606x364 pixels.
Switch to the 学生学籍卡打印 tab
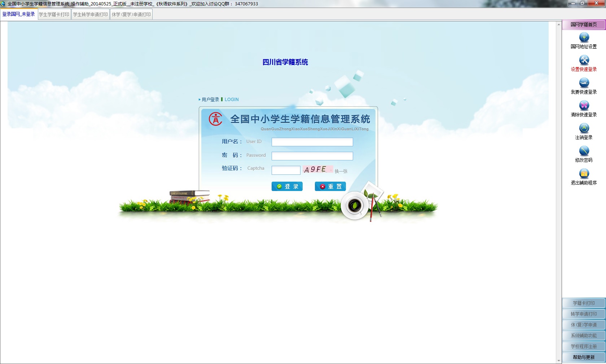(x=54, y=14)
